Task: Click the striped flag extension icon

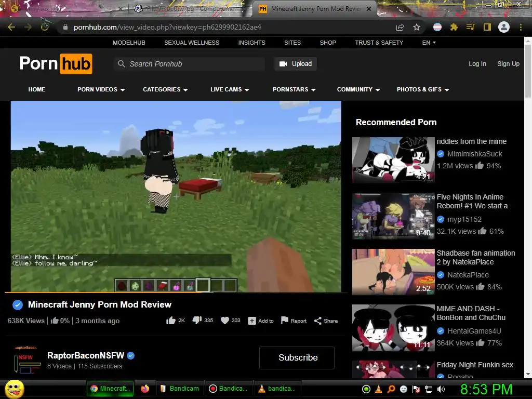Action: pyautogui.click(x=437, y=27)
